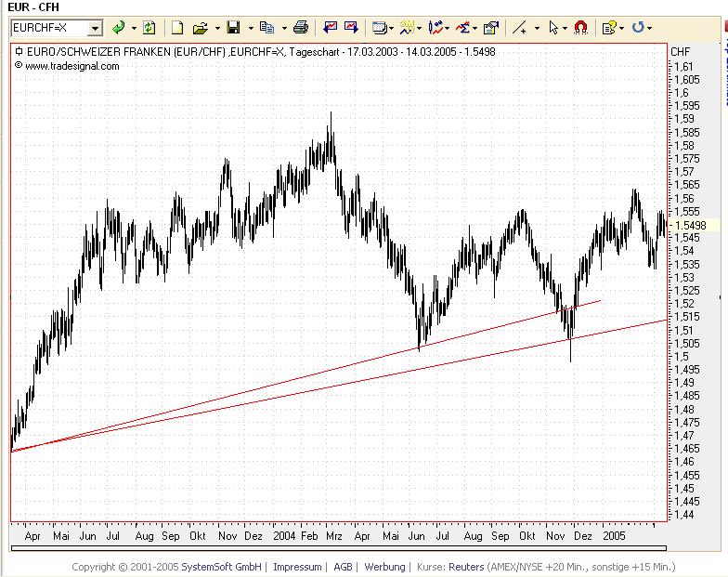Click the open folder icon

(199, 28)
